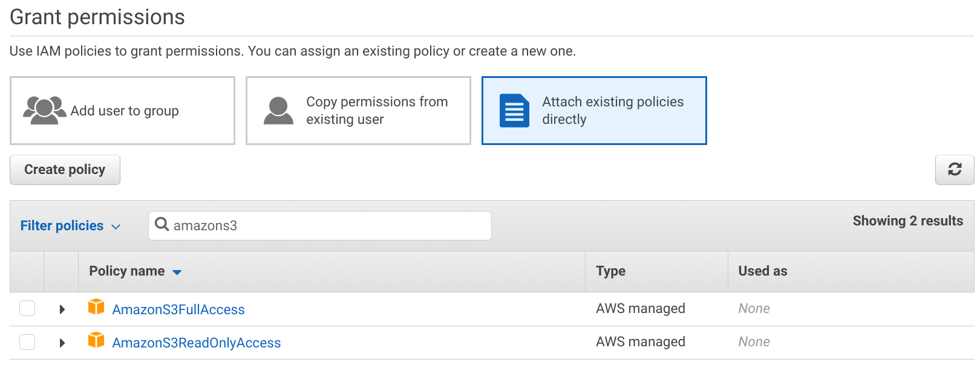Click AWS managed in the AmazonS3FullAccess row

(x=641, y=308)
